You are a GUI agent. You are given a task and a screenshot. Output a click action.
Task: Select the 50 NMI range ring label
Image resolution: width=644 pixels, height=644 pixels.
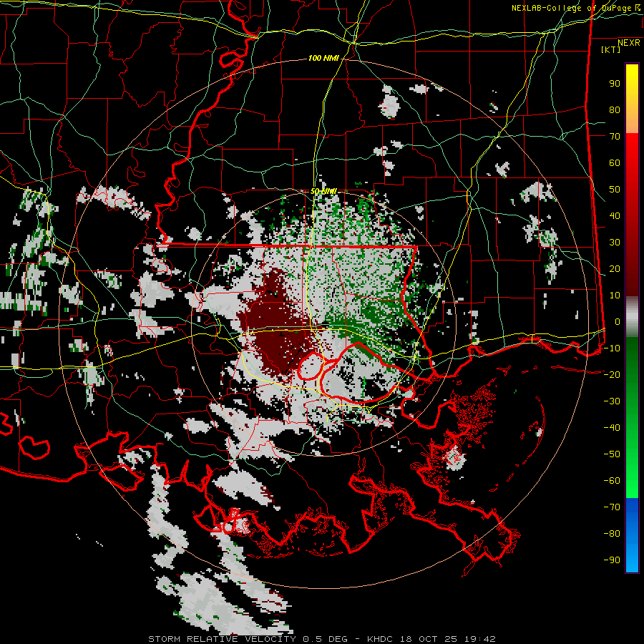[323, 191]
